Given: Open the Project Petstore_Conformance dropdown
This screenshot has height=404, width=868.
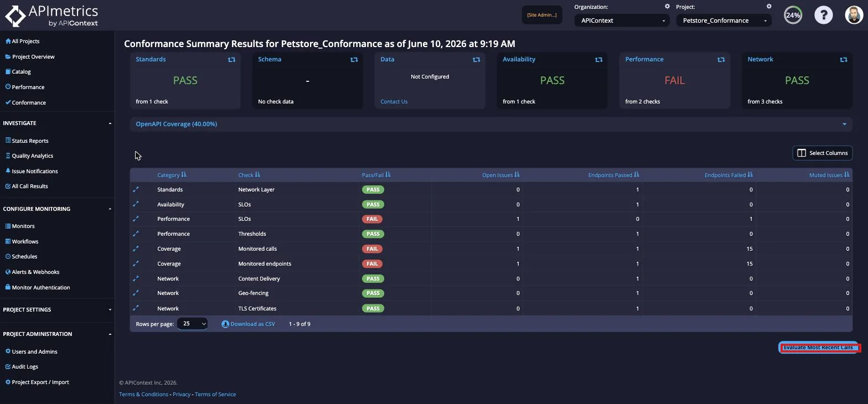Looking at the screenshot, I should (724, 20).
